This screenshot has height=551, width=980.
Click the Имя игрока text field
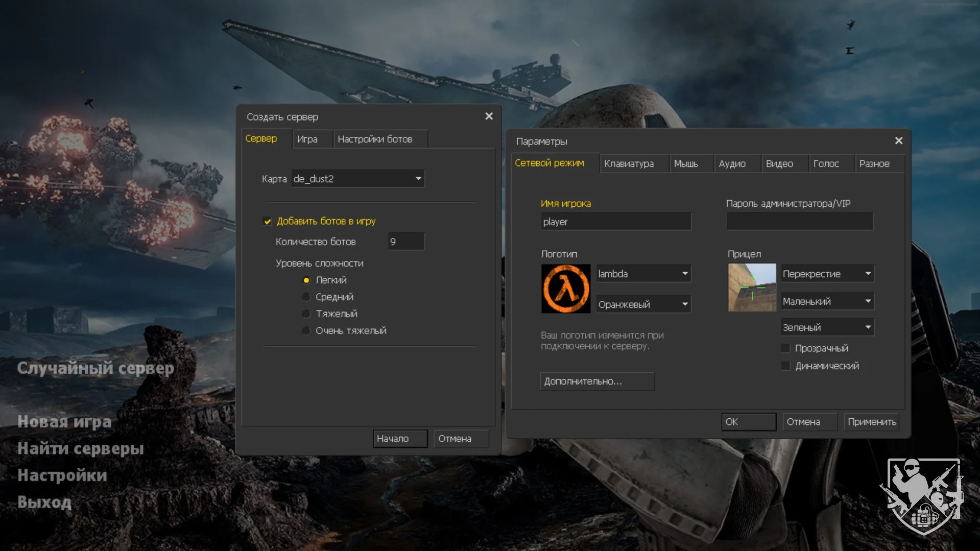pyautogui.click(x=615, y=222)
